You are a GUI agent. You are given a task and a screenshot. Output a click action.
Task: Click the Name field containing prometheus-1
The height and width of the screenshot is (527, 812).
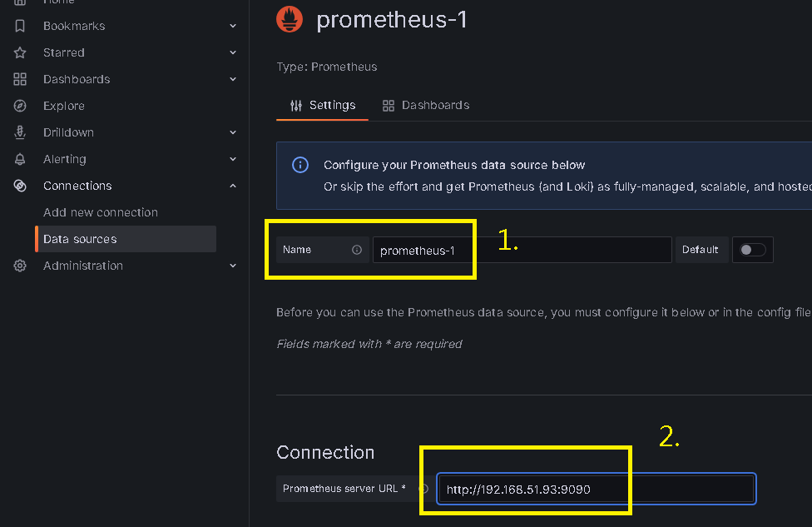tap(522, 250)
